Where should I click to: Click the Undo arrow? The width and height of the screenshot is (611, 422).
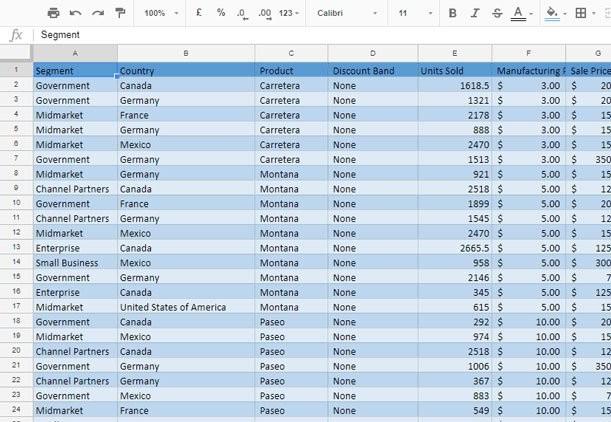(75, 13)
